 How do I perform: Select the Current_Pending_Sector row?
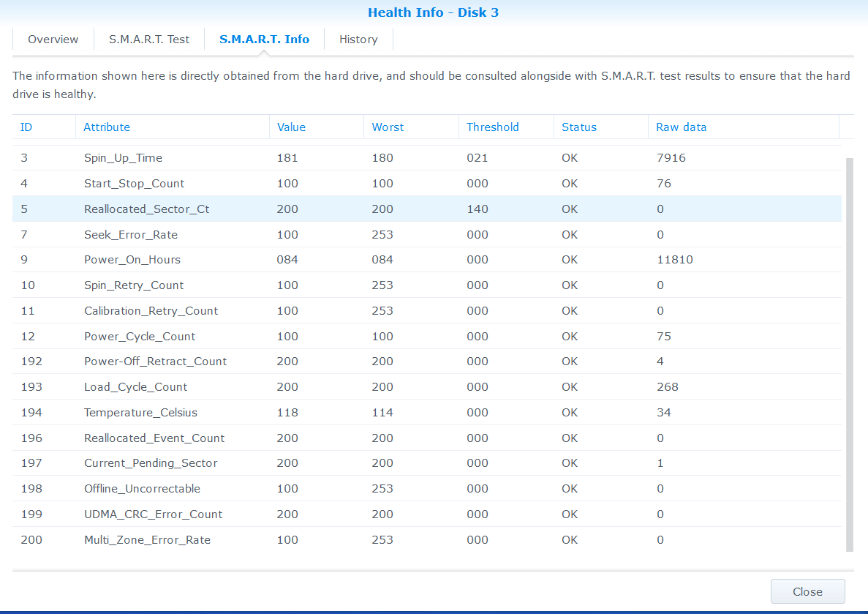pyautogui.click(x=427, y=463)
